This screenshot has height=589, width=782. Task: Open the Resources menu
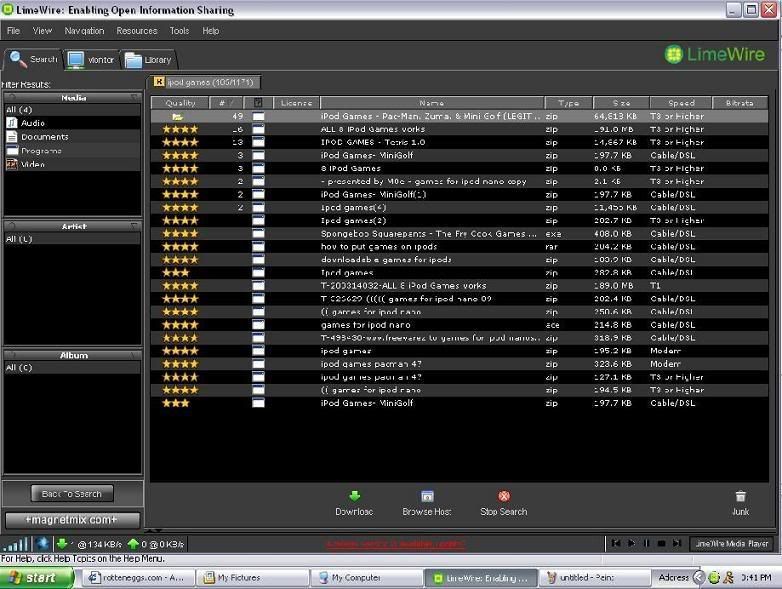137,31
